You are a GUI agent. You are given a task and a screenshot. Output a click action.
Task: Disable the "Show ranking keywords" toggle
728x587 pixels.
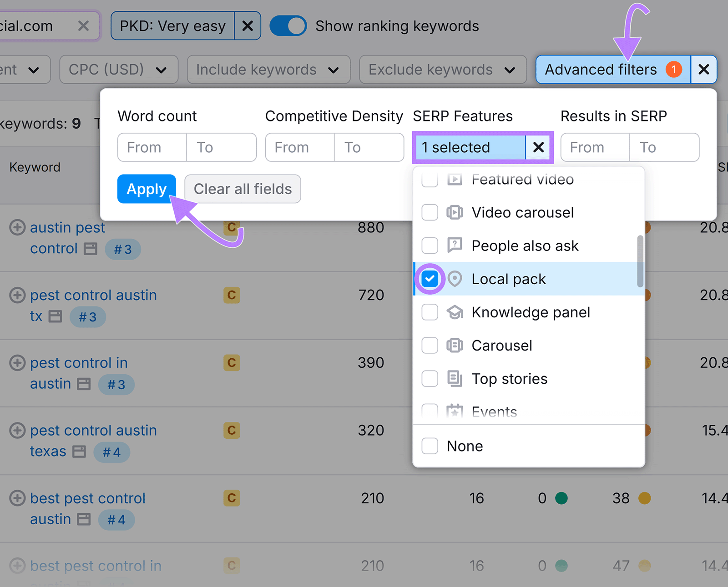(x=288, y=26)
